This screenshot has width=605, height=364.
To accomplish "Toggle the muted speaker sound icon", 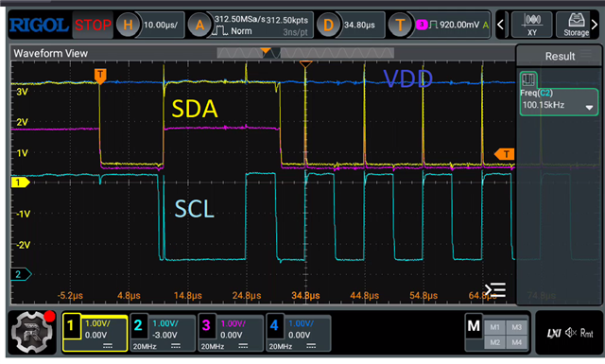I will click(571, 333).
